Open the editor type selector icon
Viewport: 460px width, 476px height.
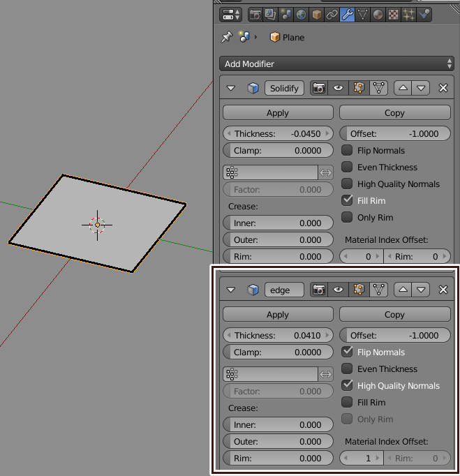230,15
